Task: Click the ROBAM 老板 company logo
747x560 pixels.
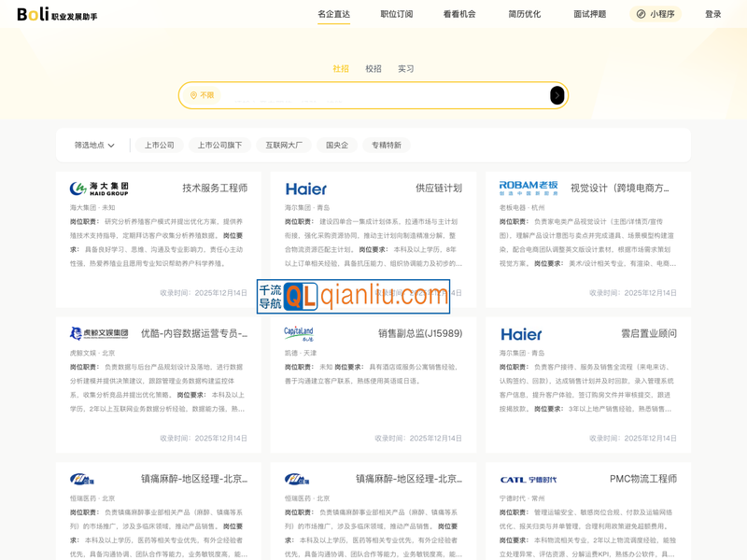Action: (529, 188)
